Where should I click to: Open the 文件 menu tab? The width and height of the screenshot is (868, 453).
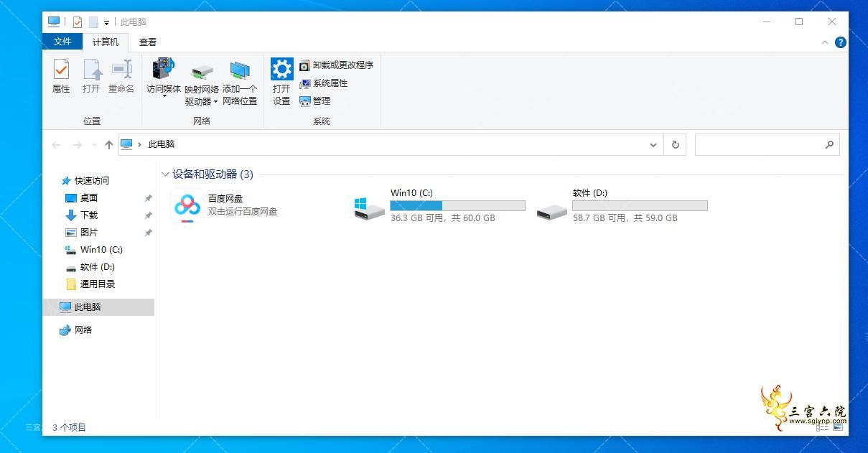tap(63, 42)
